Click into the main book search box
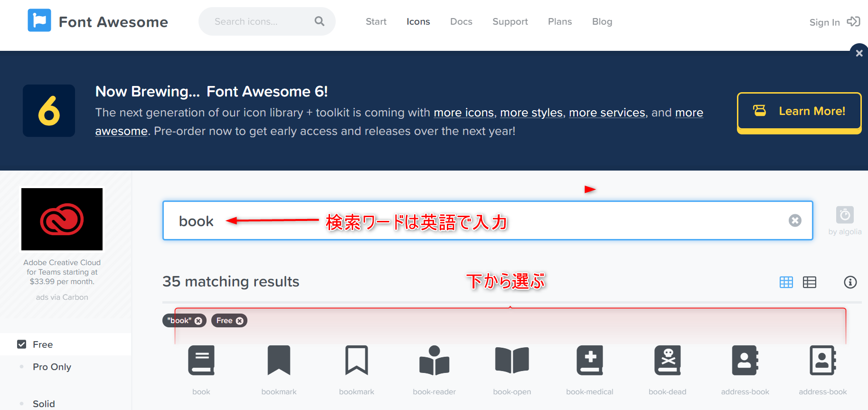The width and height of the screenshot is (868, 410). (488, 220)
